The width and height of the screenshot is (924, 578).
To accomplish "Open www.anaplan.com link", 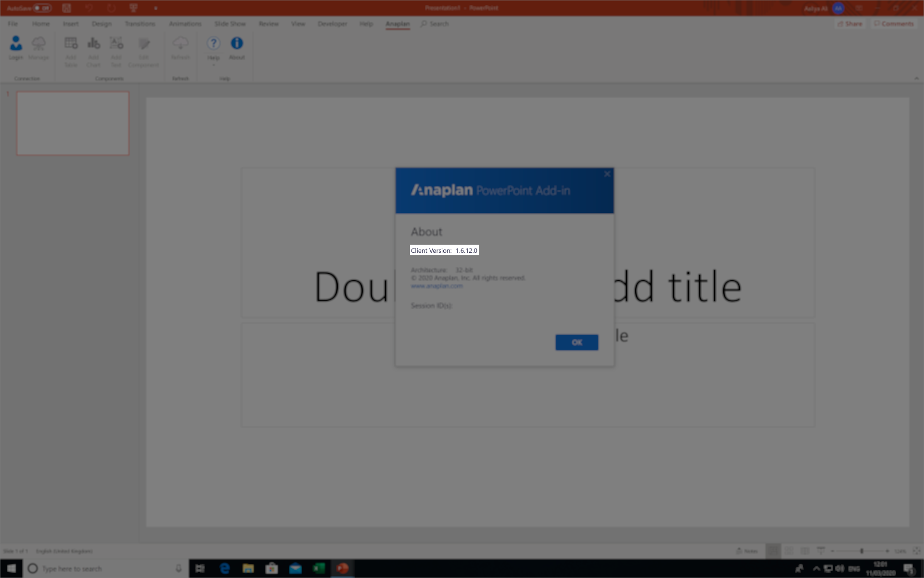I will click(x=437, y=286).
